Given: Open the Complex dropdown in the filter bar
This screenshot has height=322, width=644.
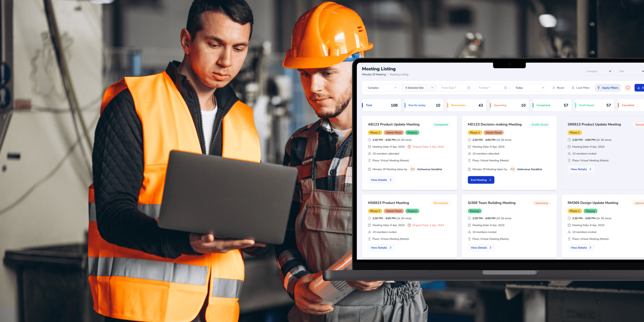Looking at the screenshot, I should (382, 88).
